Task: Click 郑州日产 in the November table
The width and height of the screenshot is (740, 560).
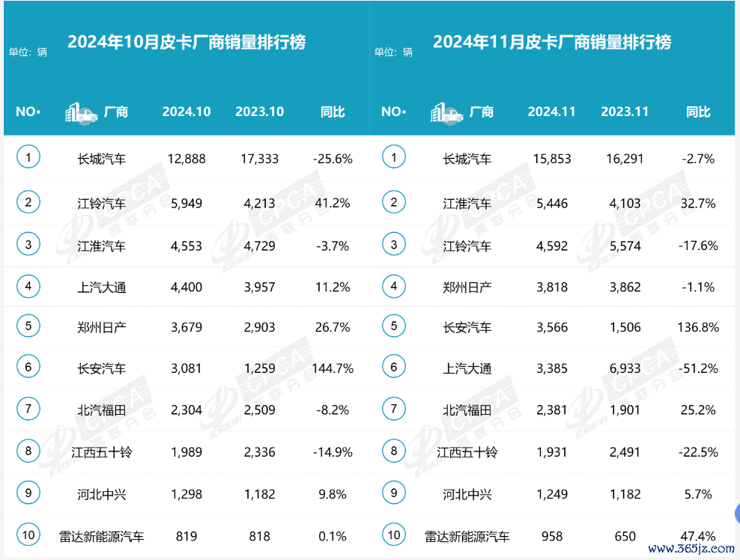Action: coord(467,287)
